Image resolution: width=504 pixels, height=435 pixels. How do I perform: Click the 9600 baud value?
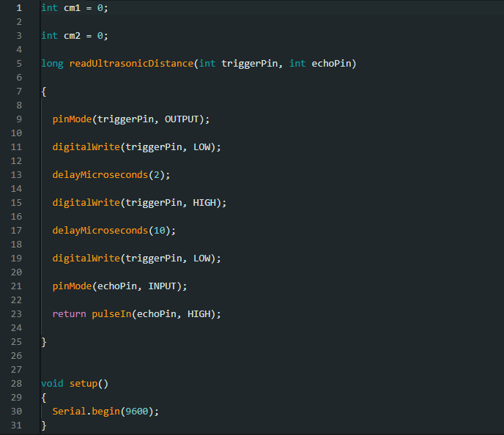[x=136, y=412]
